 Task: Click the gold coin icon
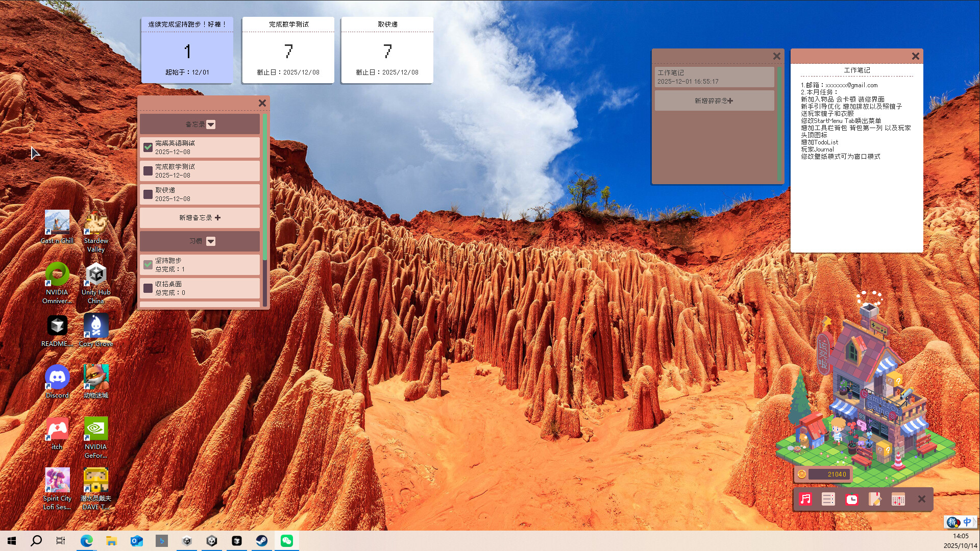tap(802, 474)
